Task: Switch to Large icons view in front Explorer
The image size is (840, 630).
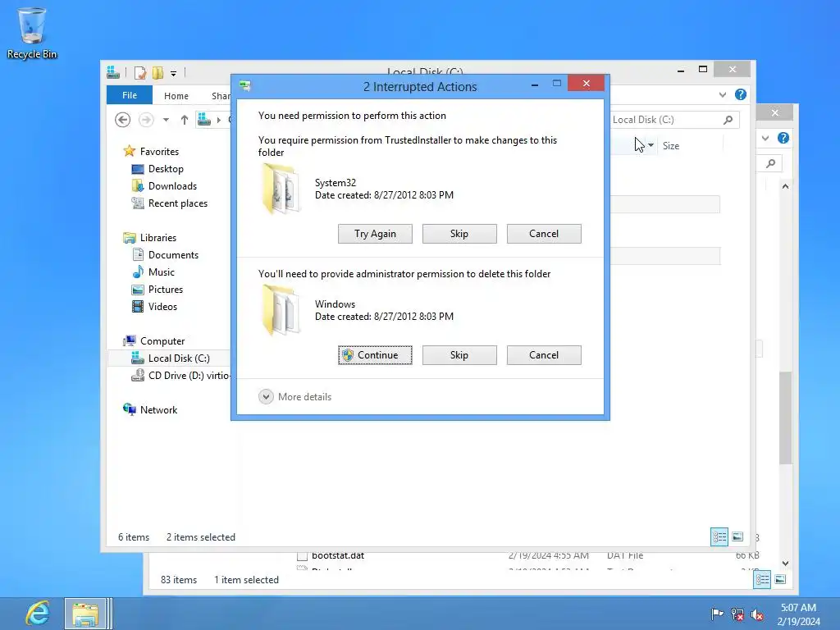Action: (737, 536)
